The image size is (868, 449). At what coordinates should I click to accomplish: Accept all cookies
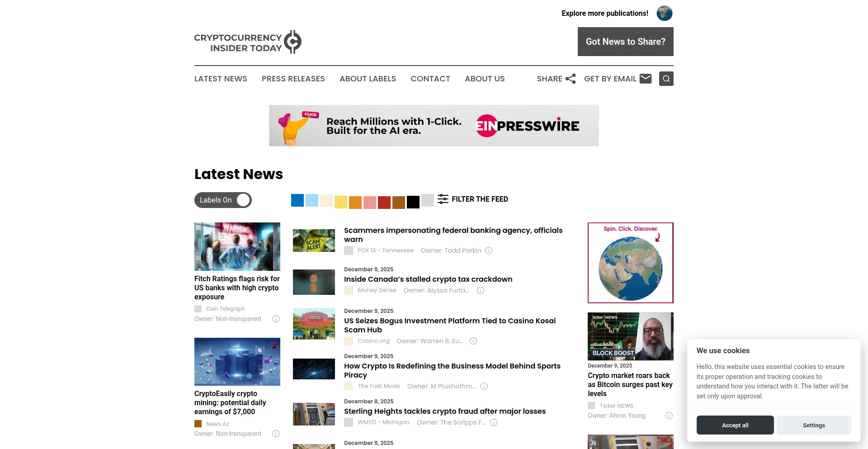[735, 425]
